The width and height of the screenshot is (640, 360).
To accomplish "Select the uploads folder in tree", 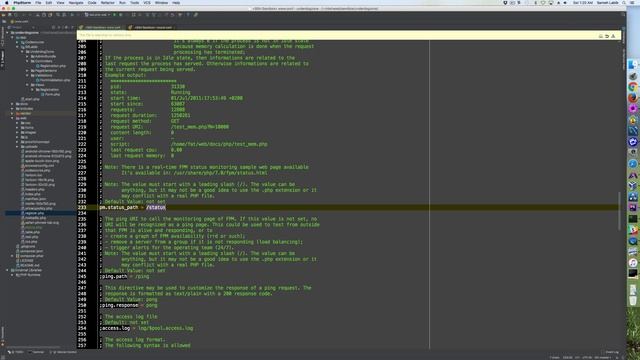I will point(29,147).
